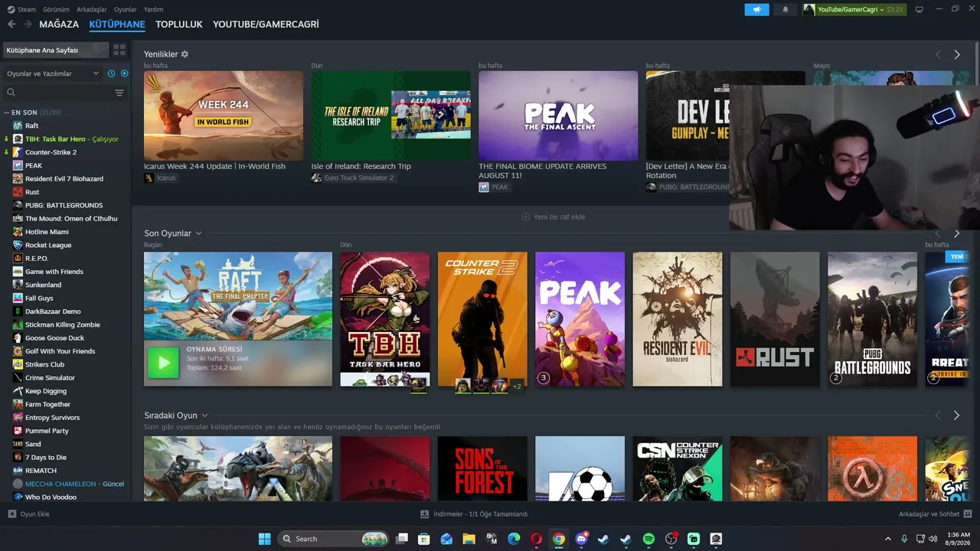This screenshot has height=551, width=980.
Task: Select the Rust cover in Son Oyunlar
Action: [775, 319]
